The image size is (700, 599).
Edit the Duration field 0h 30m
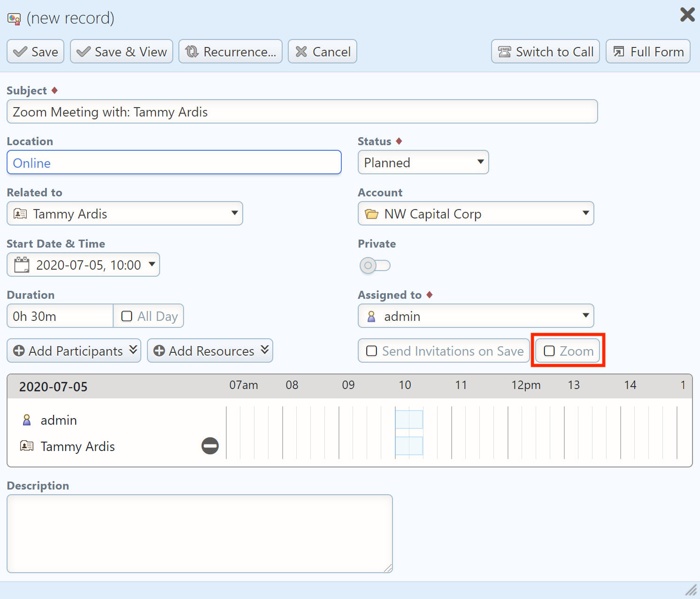(x=60, y=316)
